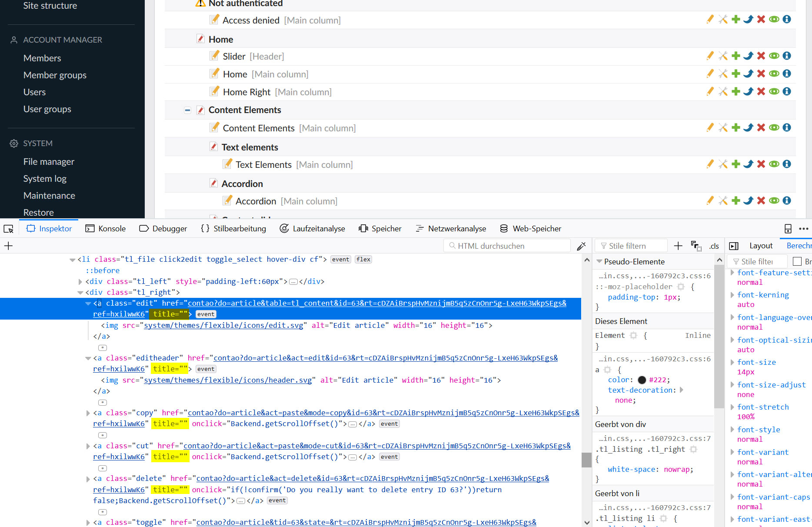Image resolution: width=812 pixels, height=527 pixels.
Task: Toggle responsive design mode in DevTools
Action: point(788,228)
